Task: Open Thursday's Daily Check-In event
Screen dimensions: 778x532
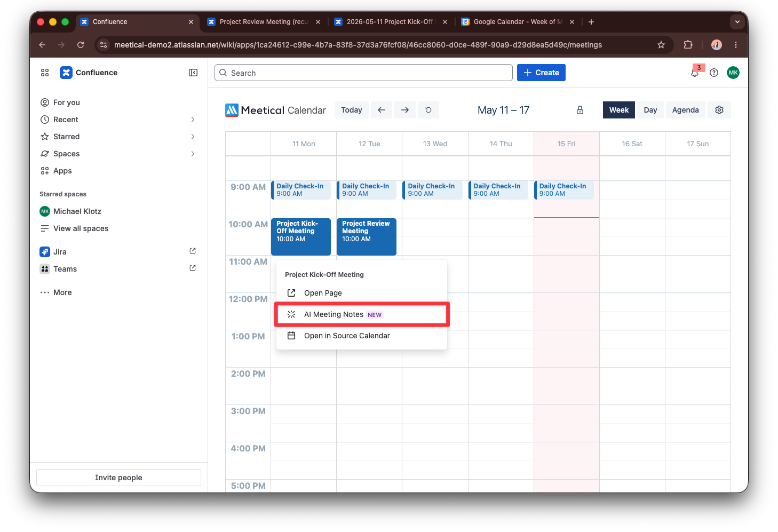Action: 498,190
